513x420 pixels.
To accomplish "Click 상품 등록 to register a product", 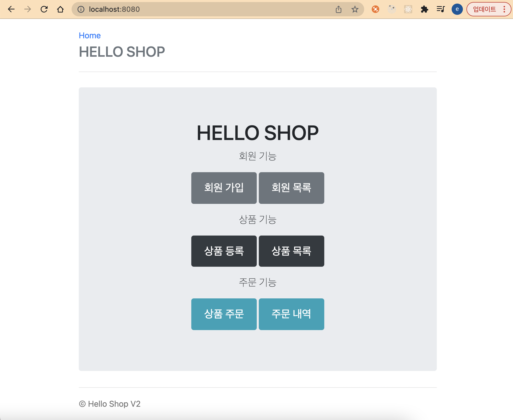I will [x=224, y=251].
